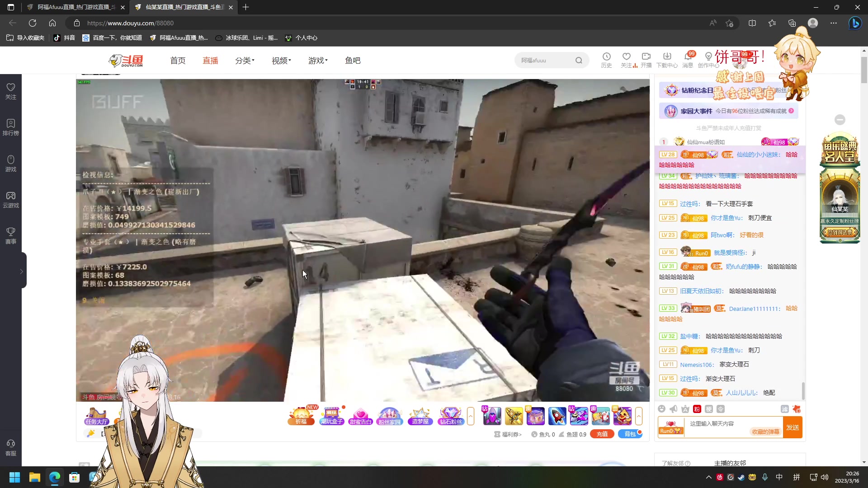The width and height of the screenshot is (868, 488).
Task: Open the megaphone broadcast icon in chat
Action: pyautogui.click(x=674, y=409)
